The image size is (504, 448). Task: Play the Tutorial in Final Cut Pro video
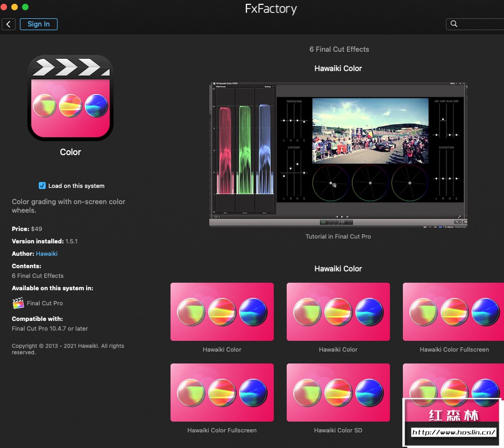click(338, 155)
